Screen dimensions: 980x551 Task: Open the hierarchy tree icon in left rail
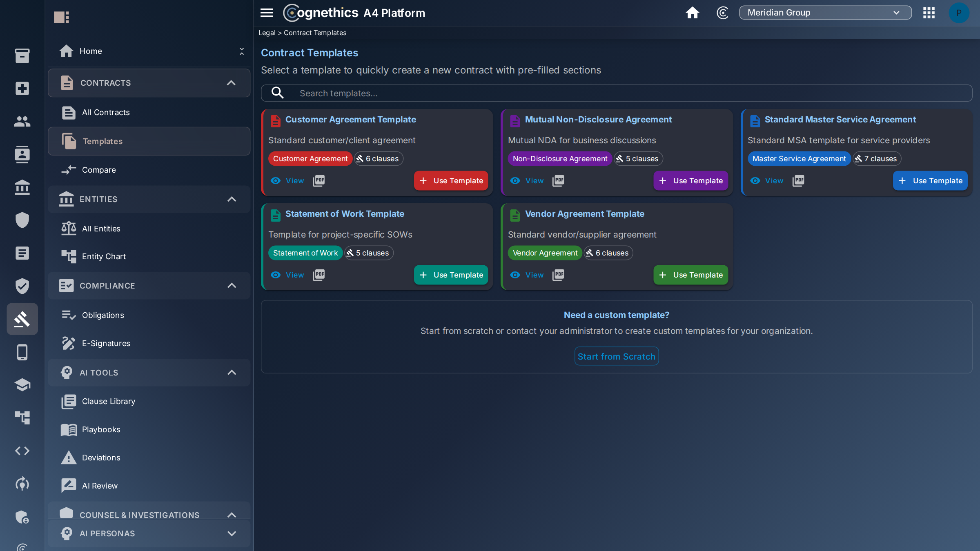[22, 418]
